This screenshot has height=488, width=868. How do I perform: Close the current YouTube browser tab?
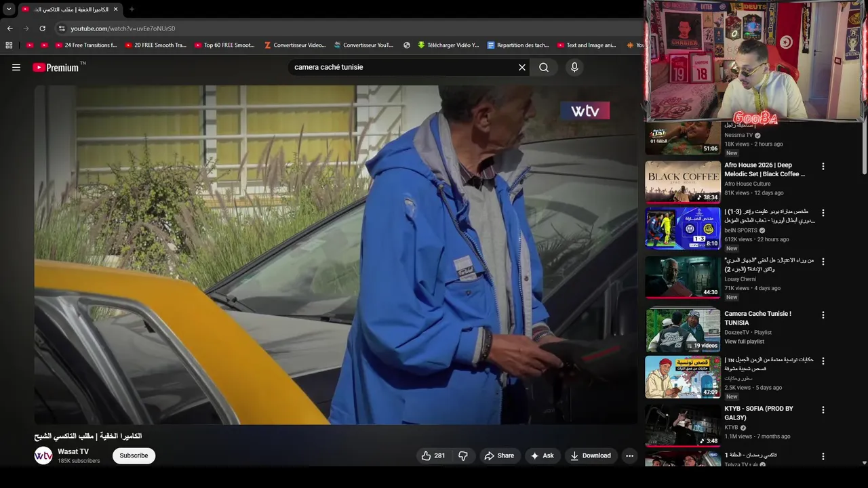point(115,9)
